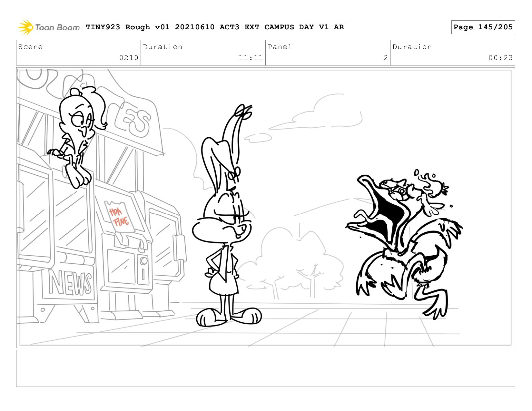Click the empty notes box below the panel
This screenshot has height=411, width=532.
coord(265,368)
